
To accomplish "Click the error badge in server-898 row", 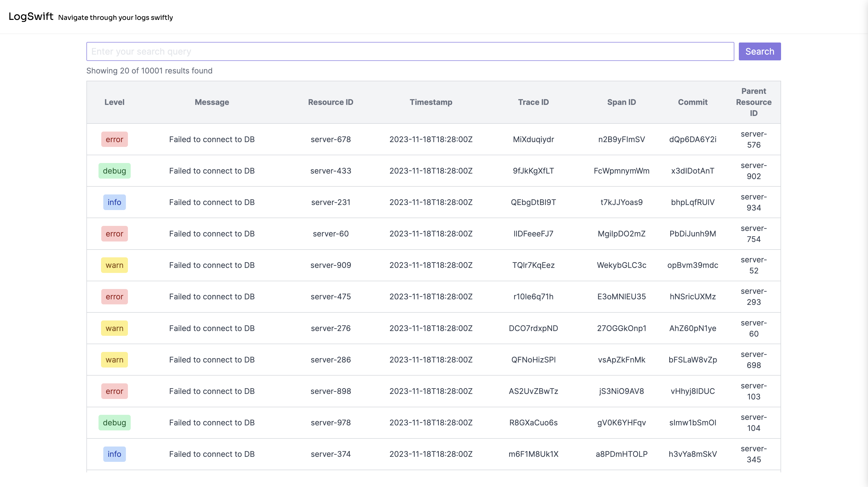I will coord(114,391).
